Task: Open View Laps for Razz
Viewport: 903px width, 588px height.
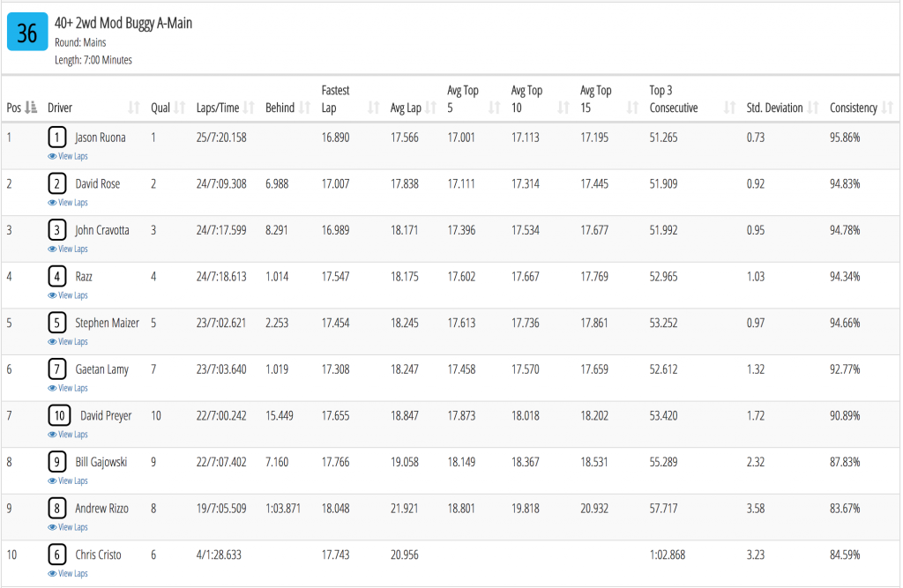Action: click(68, 295)
